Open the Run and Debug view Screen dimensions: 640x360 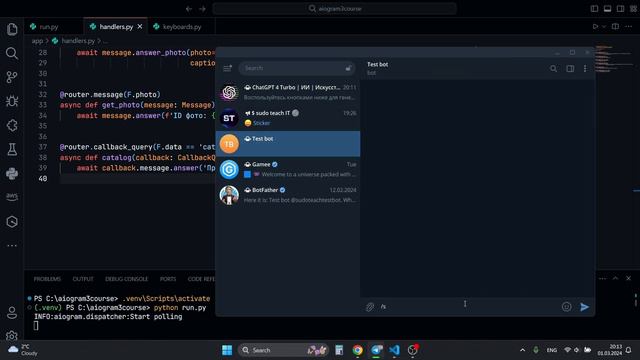(x=12, y=101)
